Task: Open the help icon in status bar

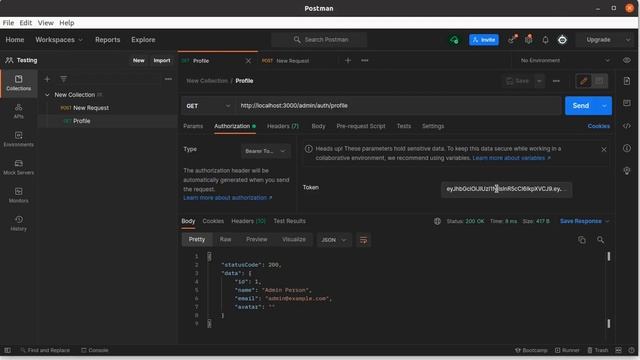Action: [631, 350]
